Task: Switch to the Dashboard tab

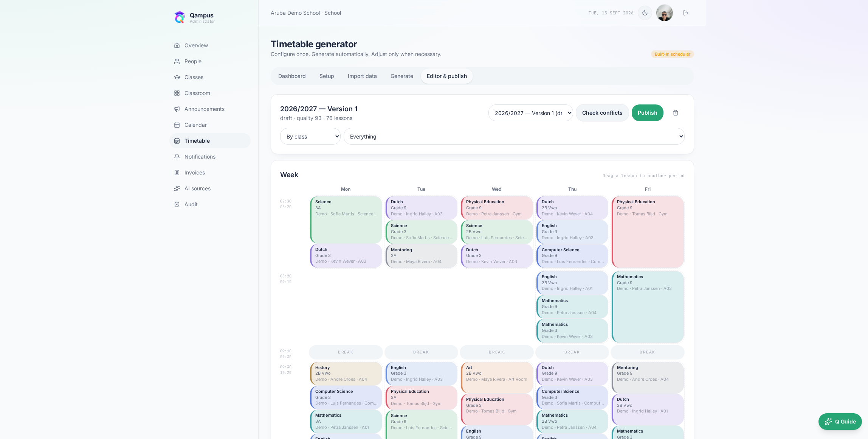Action: click(x=292, y=76)
